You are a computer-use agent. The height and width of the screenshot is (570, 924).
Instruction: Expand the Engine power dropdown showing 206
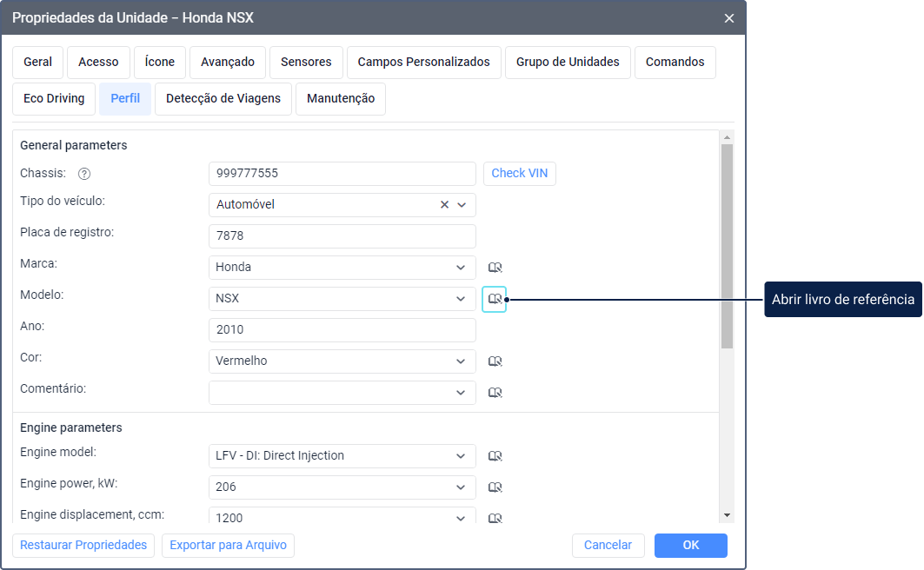click(x=461, y=487)
